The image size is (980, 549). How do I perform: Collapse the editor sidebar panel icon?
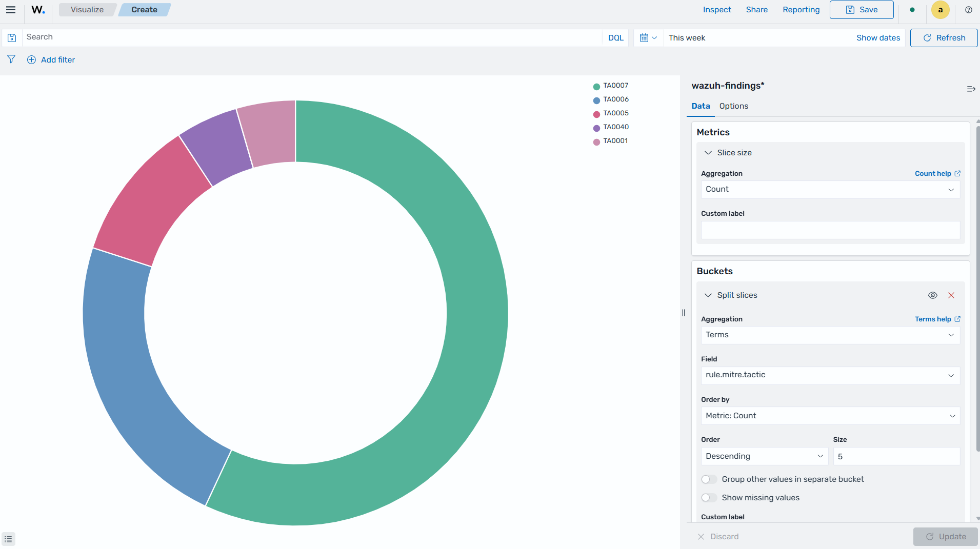pyautogui.click(x=971, y=89)
